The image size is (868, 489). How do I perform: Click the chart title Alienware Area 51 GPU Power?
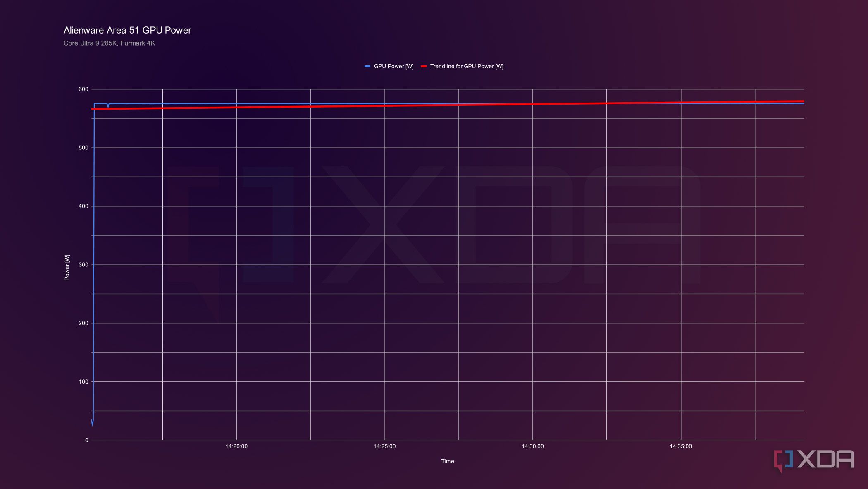pos(127,30)
